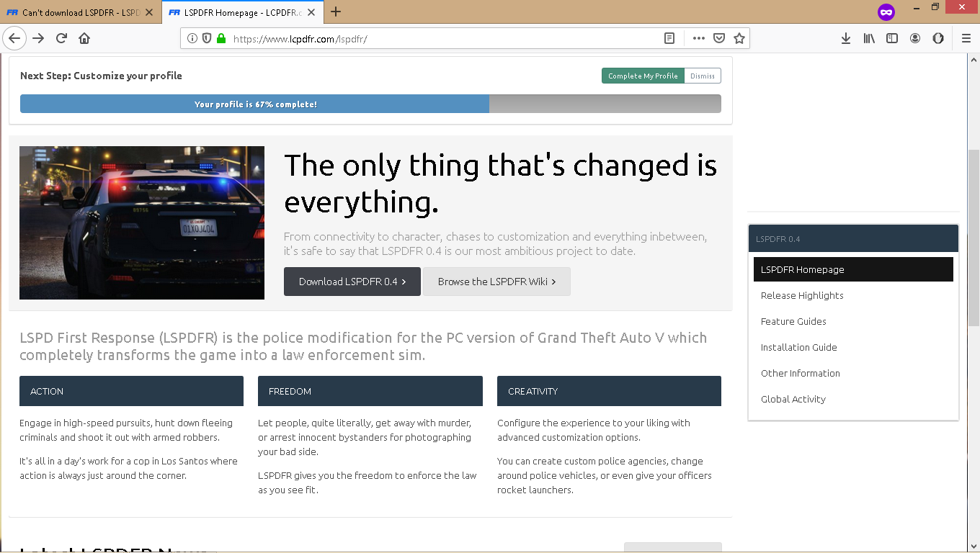The height and width of the screenshot is (553, 980).
Task: Bookmark this page with the star
Action: pos(739,39)
